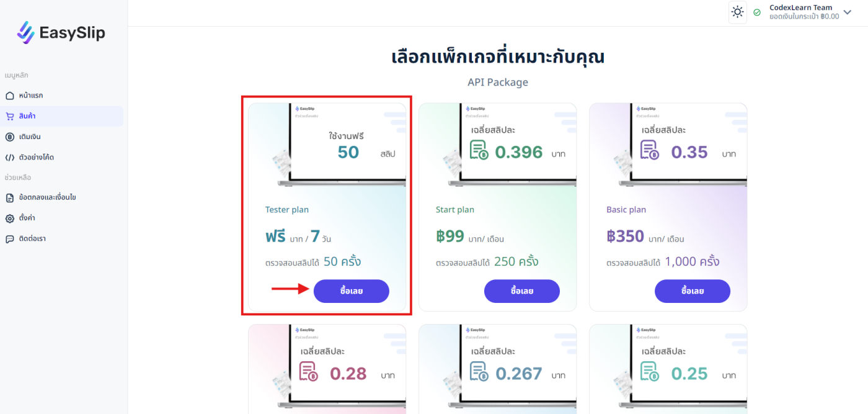Buy the free Tester plan
This screenshot has height=414, width=868.
(351, 291)
